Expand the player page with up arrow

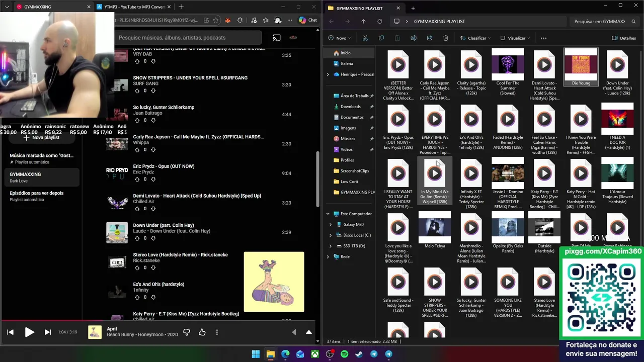pos(309,332)
